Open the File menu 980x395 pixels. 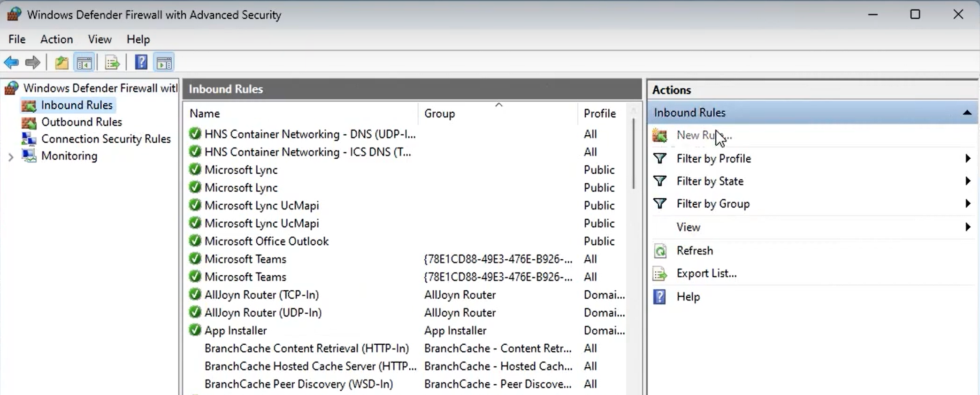point(17,39)
